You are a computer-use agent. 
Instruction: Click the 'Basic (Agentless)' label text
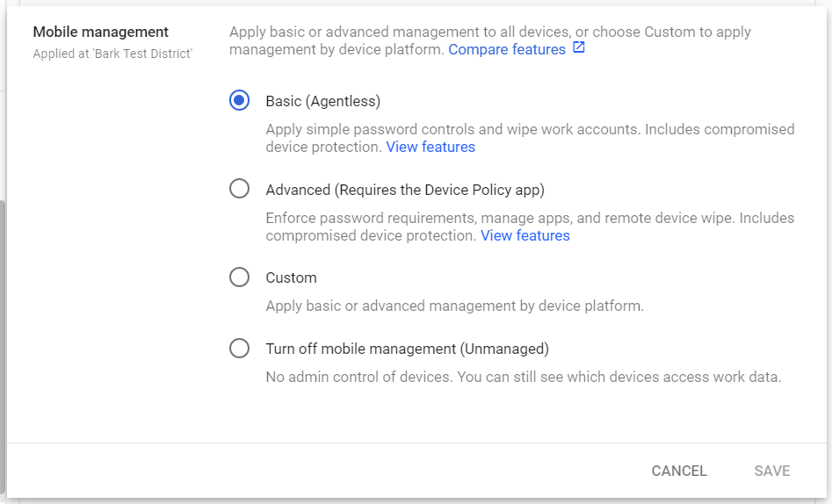(322, 101)
